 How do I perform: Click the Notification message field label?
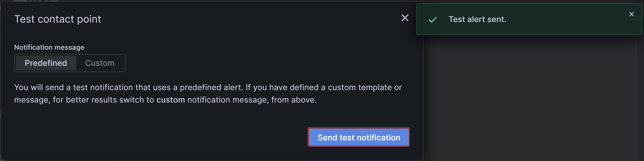(x=49, y=47)
